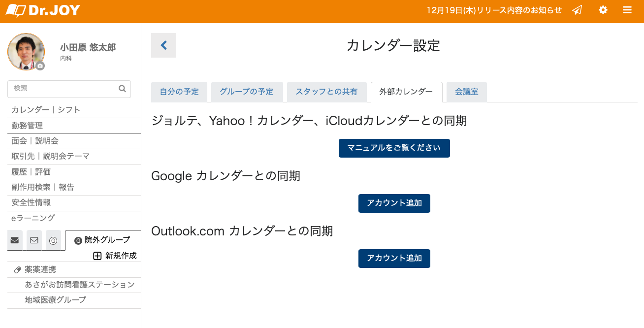Open the hamburger menu

tap(627, 10)
